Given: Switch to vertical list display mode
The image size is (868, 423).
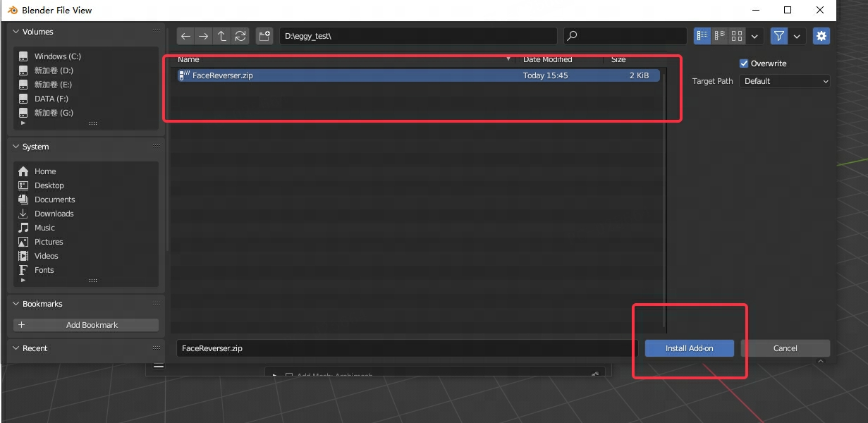Looking at the screenshot, I should (x=702, y=36).
